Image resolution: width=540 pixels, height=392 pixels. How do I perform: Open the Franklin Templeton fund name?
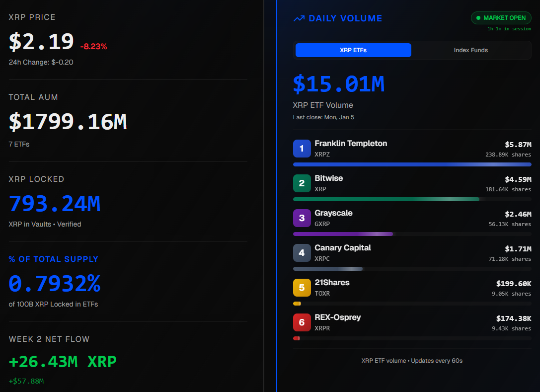(351, 143)
